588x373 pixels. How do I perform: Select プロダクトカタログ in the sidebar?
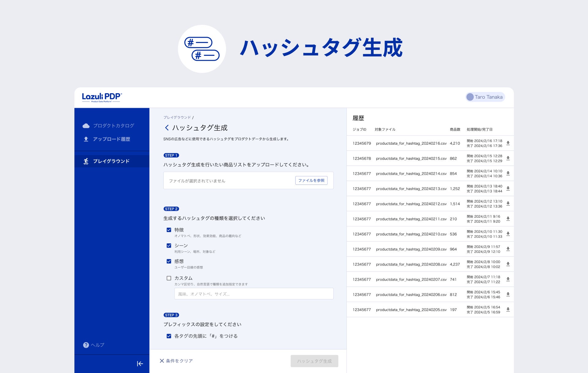113,126
